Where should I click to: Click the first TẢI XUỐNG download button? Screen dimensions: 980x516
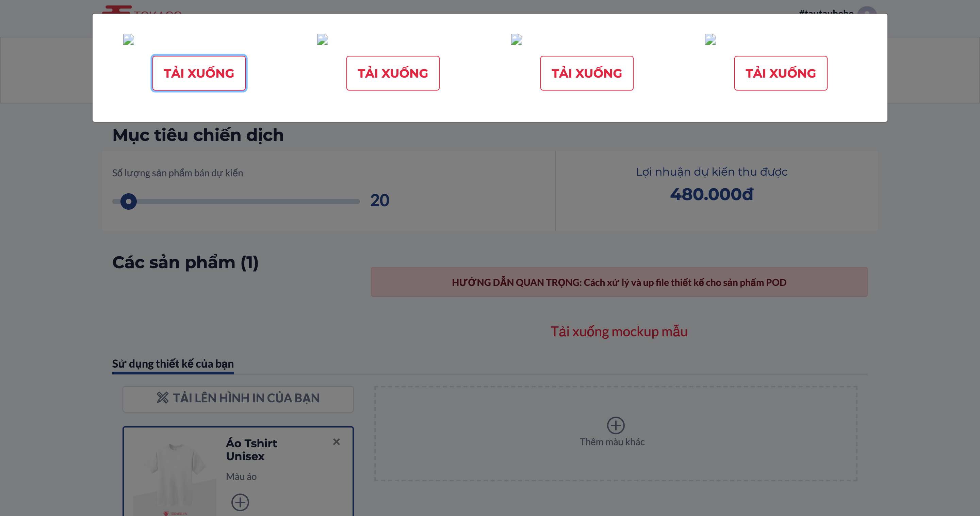tap(199, 73)
